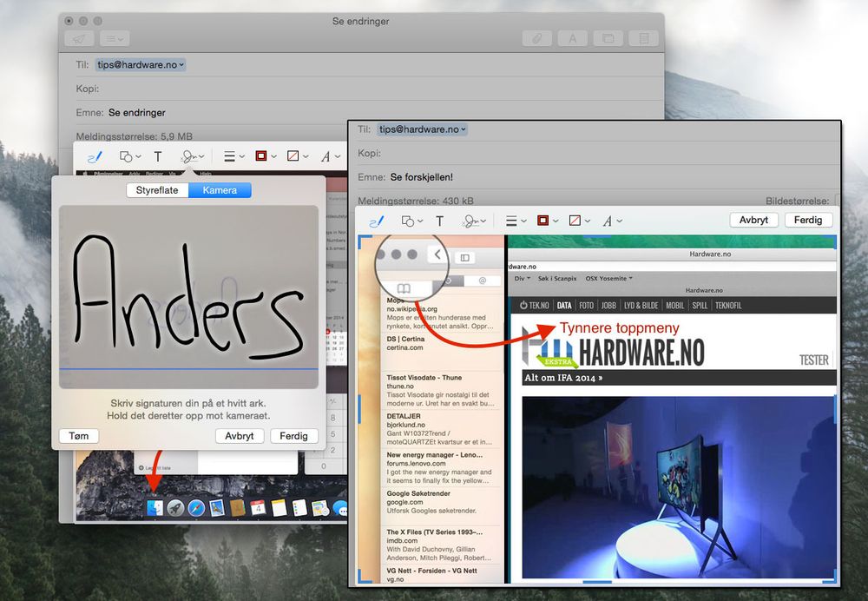This screenshot has height=601, width=868.
Task: Select the LYD & BILDE menu item
Action: pyautogui.click(x=641, y=305)
